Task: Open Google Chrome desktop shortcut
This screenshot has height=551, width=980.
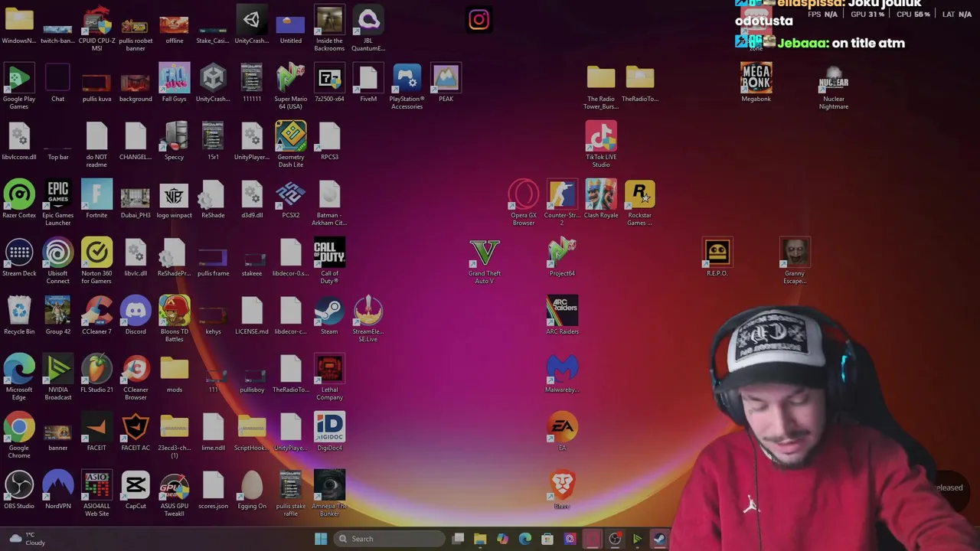Action: [x=19, y=435]
